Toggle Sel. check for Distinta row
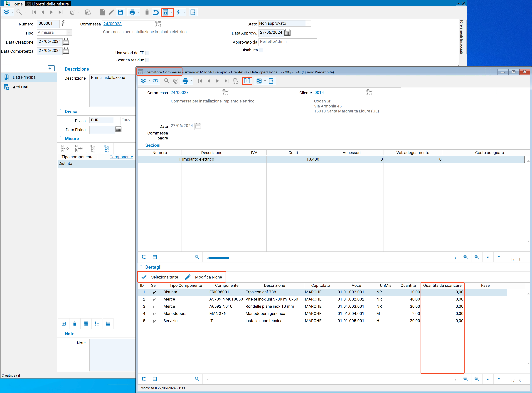 [155, 292]
